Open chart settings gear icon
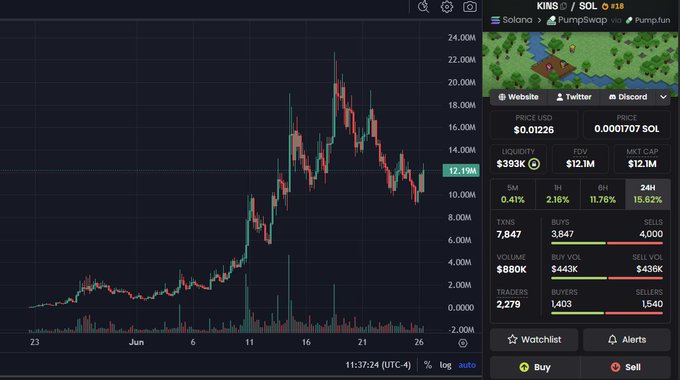680x380 pixels. click(x=447, y=7)
